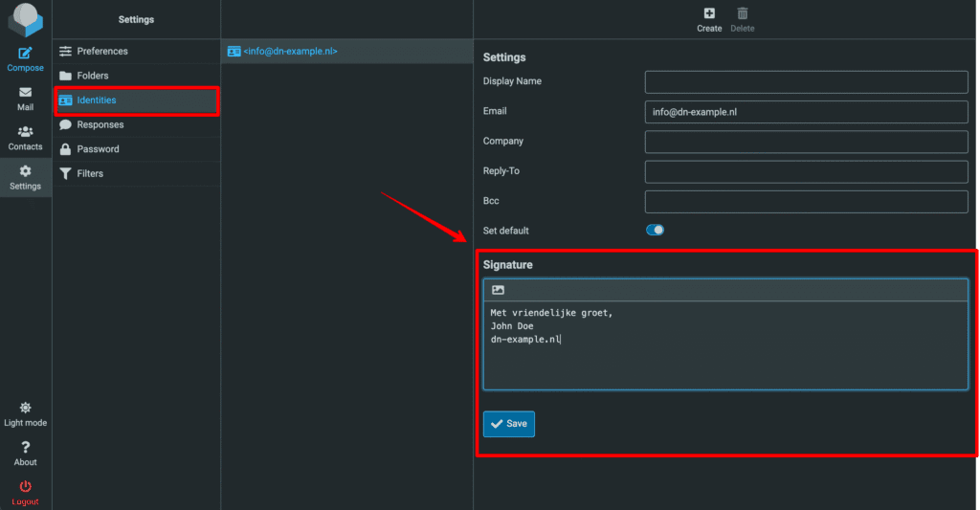Save the identity with Save button
The width and height of the screenshot is (980, 510).
[509, 424]
